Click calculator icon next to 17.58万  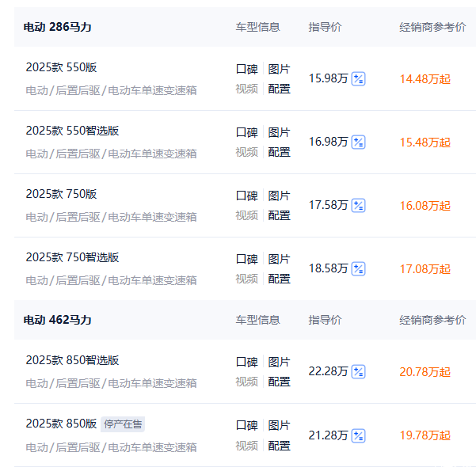click(x=358, y=205)
